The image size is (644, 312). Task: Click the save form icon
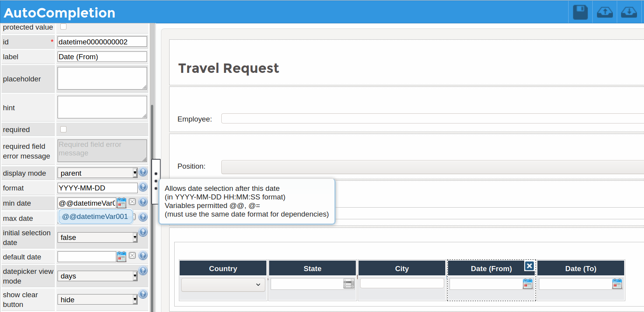tap(580, 12)
